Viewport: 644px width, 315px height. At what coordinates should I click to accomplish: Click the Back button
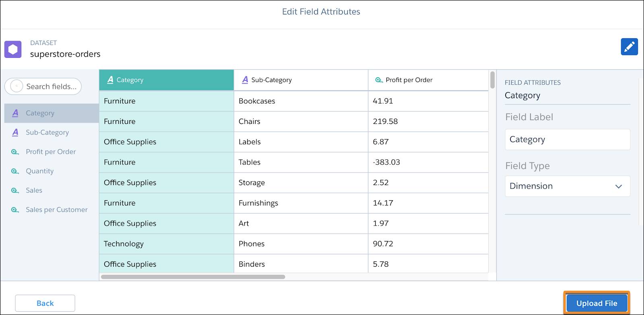(x=45, y=303)
